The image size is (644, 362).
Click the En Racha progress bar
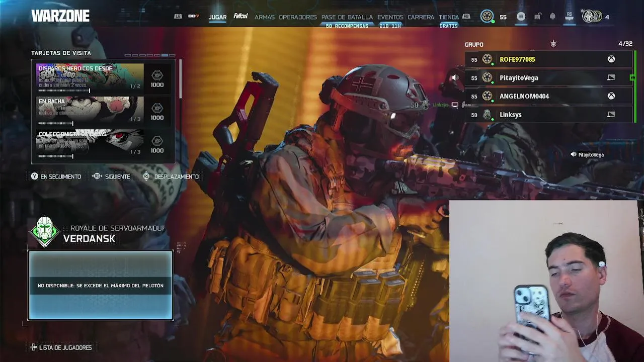click(x=56, y=123)
